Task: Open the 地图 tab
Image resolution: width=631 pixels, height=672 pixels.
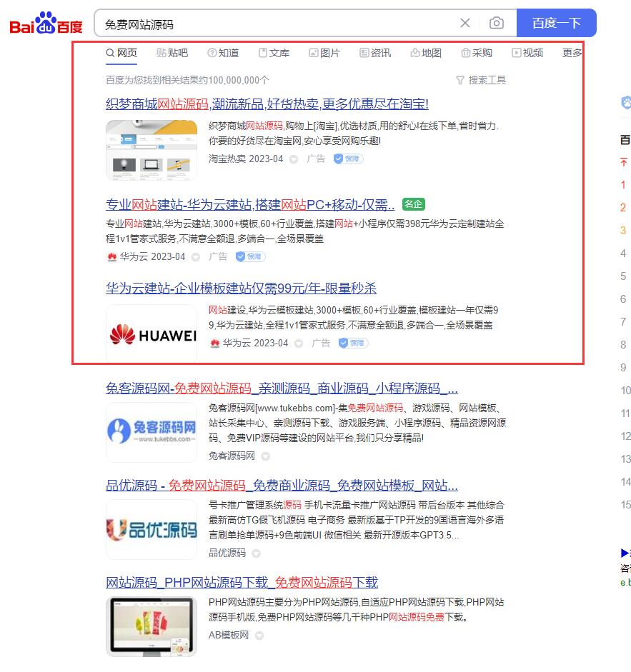Action: coord(426,53)
